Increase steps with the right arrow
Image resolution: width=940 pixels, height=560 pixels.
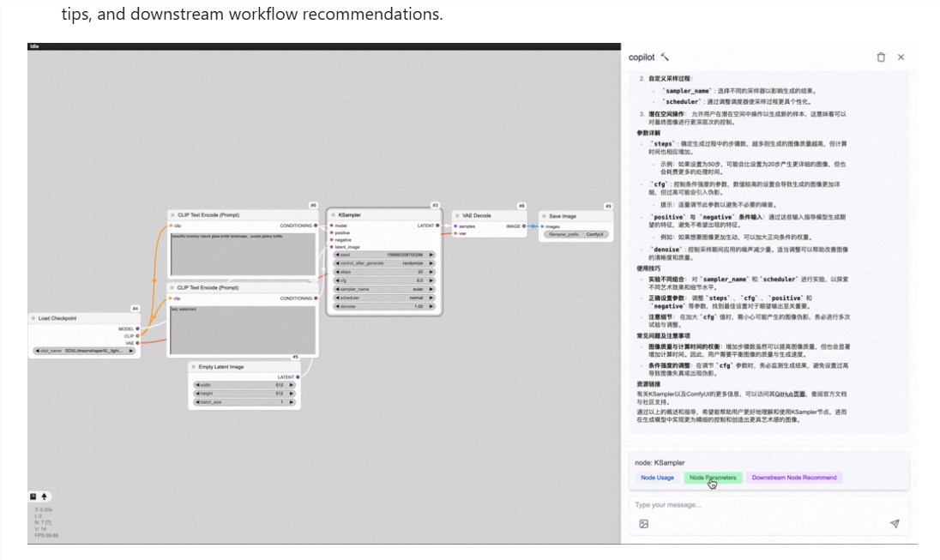[x=431, y=272]
